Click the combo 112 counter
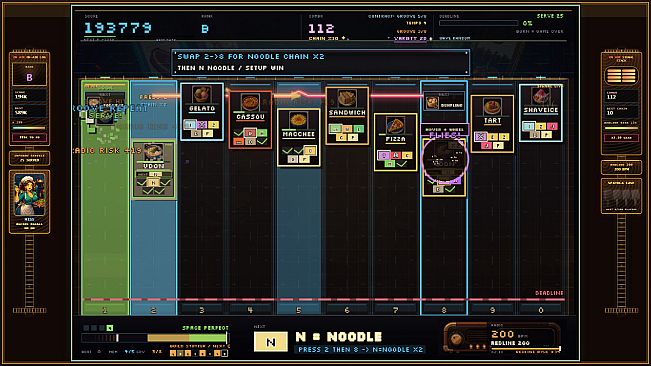This screenshot has width=651, height=366. pyautogui.click(x=321, y=29)
